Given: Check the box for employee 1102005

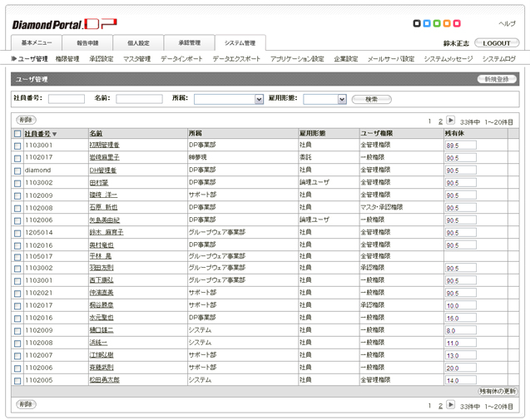Looking at the screenshot, I should [x=17, y=381].
